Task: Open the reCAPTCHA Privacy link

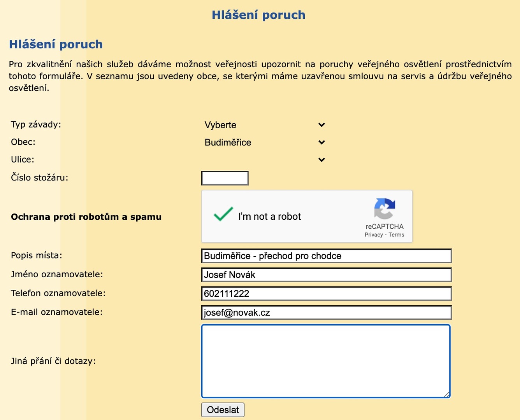Action: pyautogui.click(x=374, y=235)
